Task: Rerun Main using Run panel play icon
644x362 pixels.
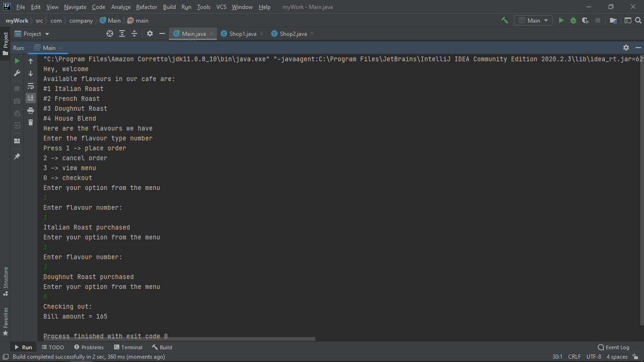Action: point(17,61)
